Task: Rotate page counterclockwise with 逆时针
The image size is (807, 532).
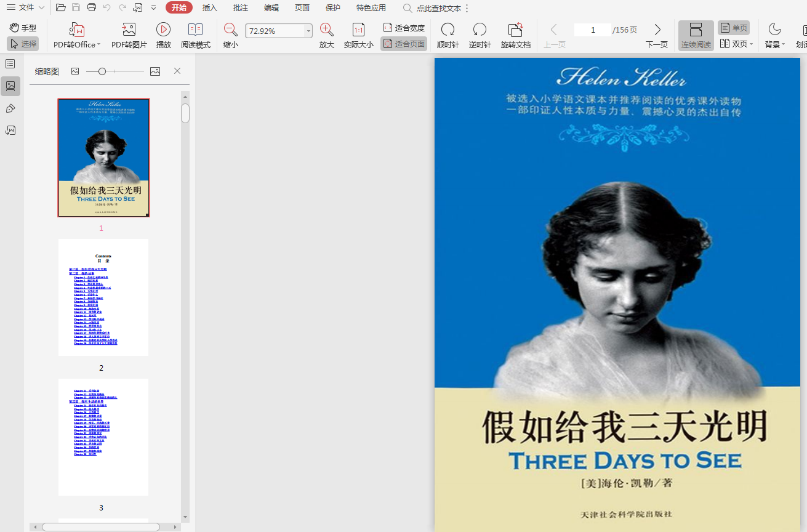Action: 480,30
